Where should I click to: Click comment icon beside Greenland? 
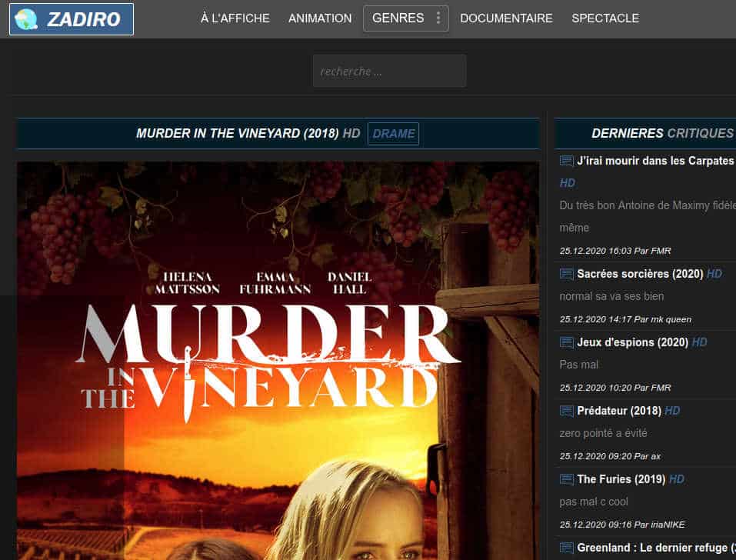567,548
